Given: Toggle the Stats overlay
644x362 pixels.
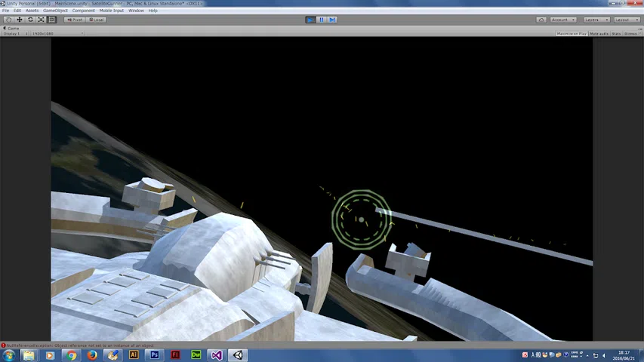Looking at the screenshot, I should [616, 34].
